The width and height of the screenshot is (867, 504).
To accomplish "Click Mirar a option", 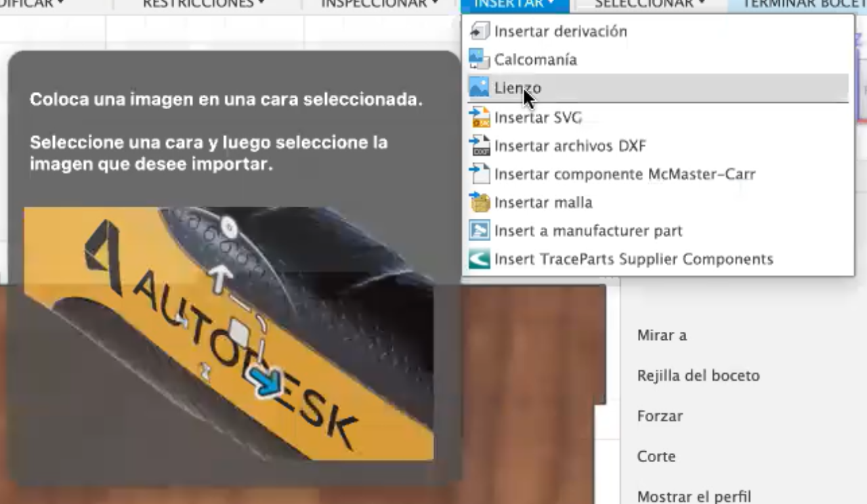I will point(662,335).
